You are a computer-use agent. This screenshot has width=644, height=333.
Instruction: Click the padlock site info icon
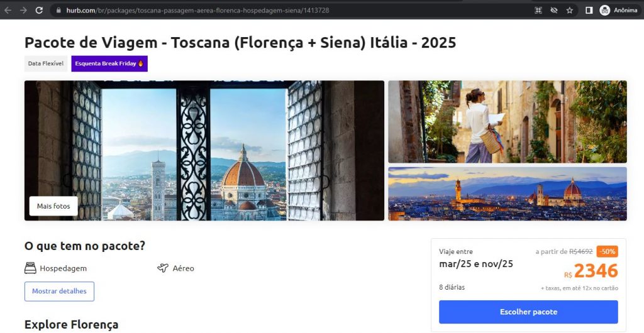point(58,10)
